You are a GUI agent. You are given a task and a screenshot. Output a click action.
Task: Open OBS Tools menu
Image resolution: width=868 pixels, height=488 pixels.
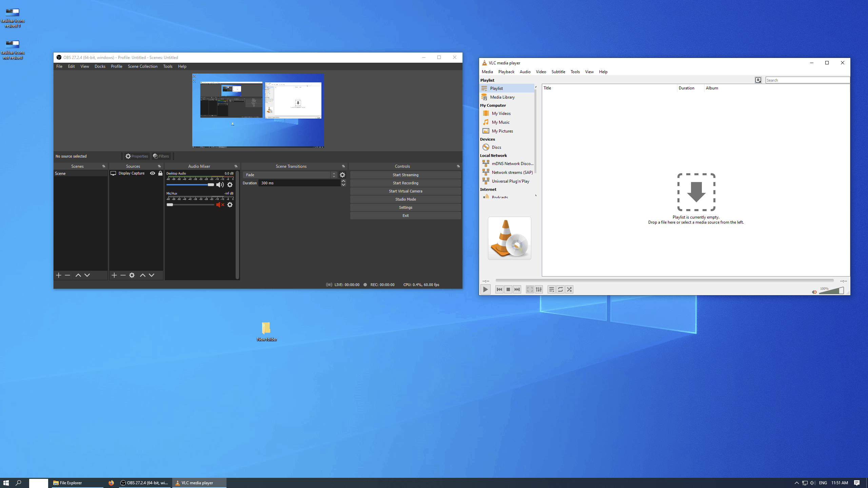(x=167, y=66)
